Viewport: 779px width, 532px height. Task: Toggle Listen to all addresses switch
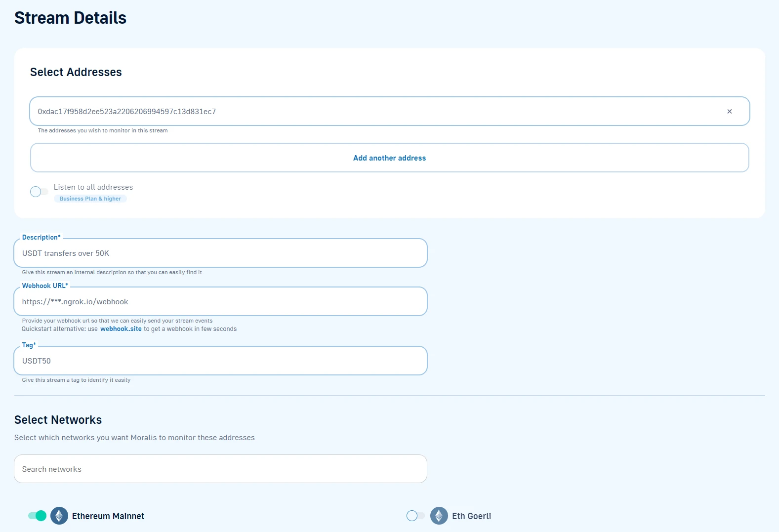coord(39,192)
